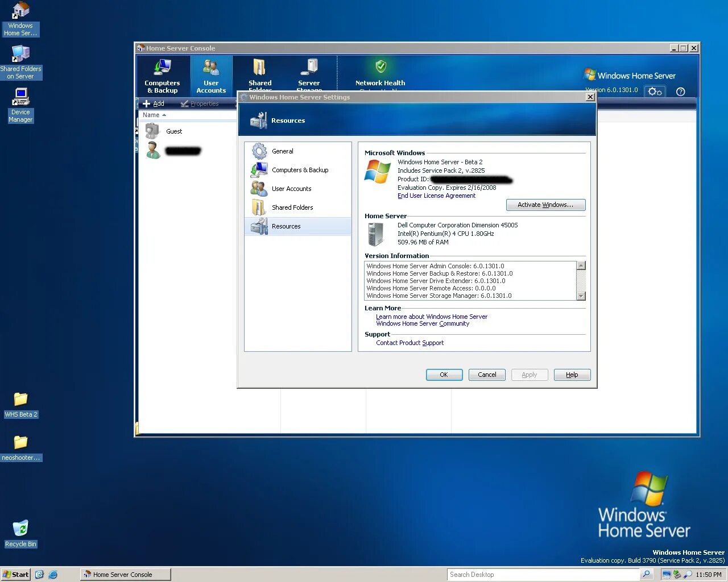Click the magnifying glass tray icon
This screenshot has height=582, width=728.
pyautogui.click(x=688, y=575)
